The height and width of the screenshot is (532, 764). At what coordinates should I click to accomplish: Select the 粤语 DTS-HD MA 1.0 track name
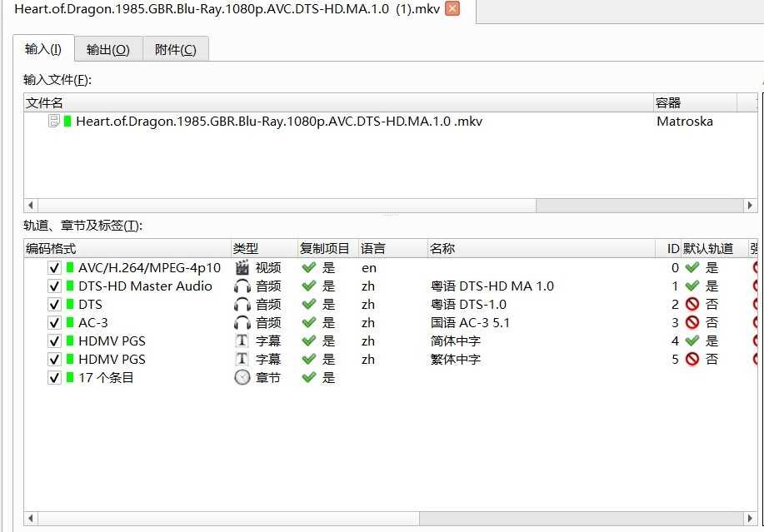[x=492, y=286]
